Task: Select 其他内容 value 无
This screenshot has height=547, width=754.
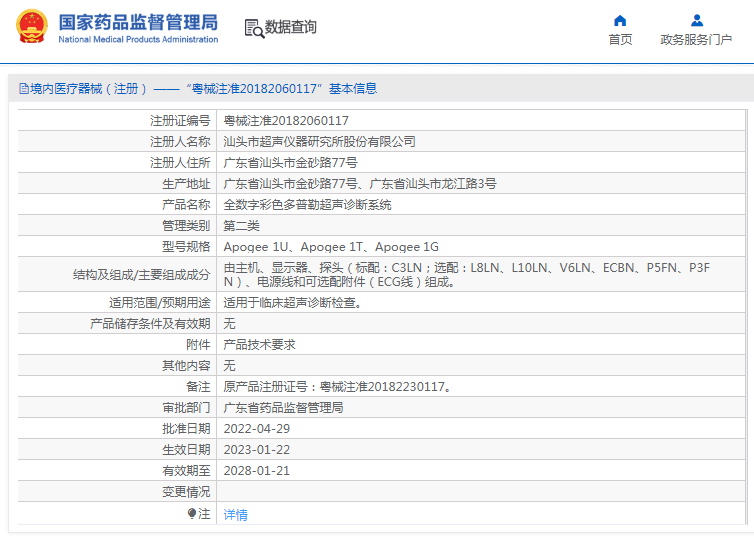Action: [229, 366]
